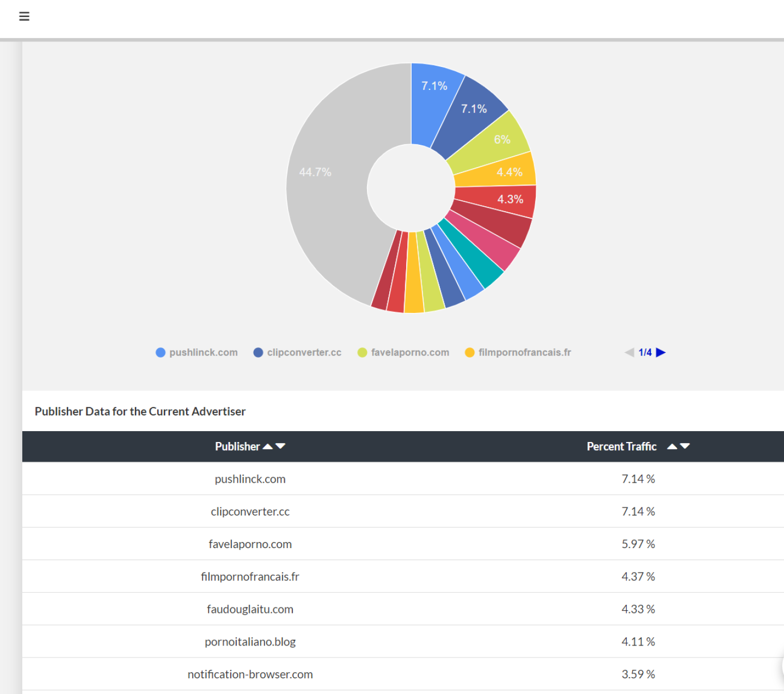The image size is (784, 694).
Task: Click the Percent Traffic column header
Action: pos(621,446)
